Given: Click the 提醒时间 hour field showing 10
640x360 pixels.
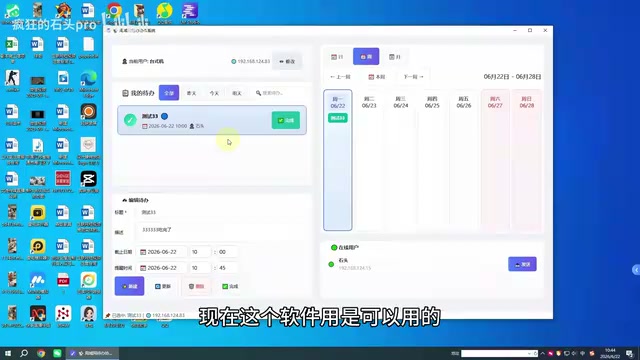Looking at the screenshot, I should [200, 268].
